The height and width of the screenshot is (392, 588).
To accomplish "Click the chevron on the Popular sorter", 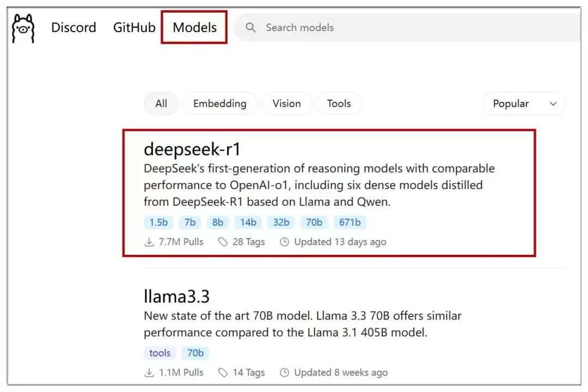I will [x=553, y=103].
